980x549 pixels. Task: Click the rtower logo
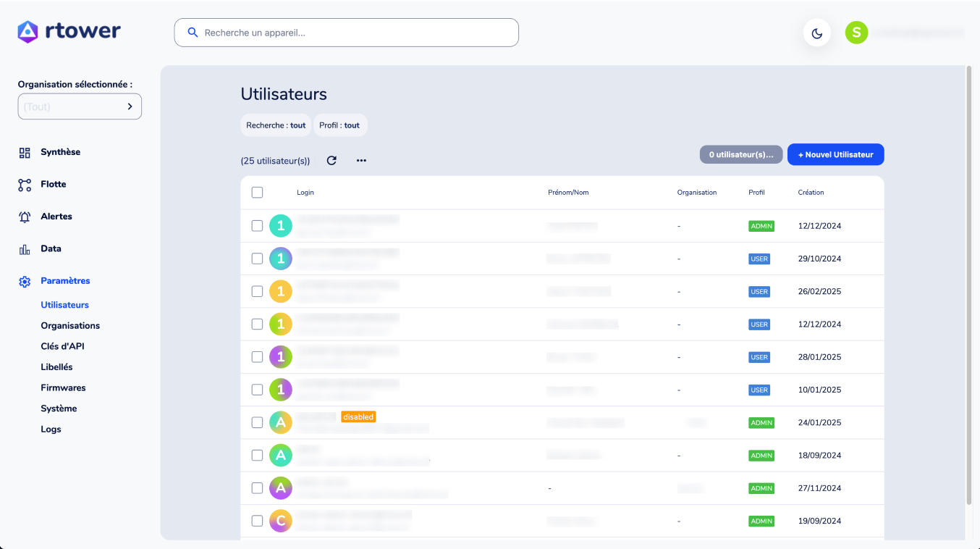point(68,31)
